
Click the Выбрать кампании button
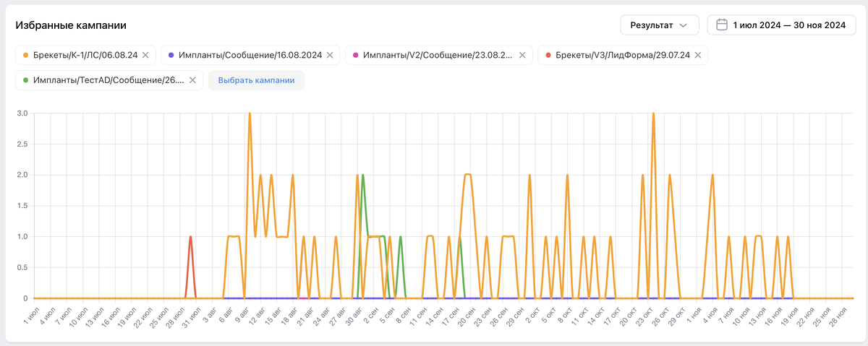tap(256, 80)
